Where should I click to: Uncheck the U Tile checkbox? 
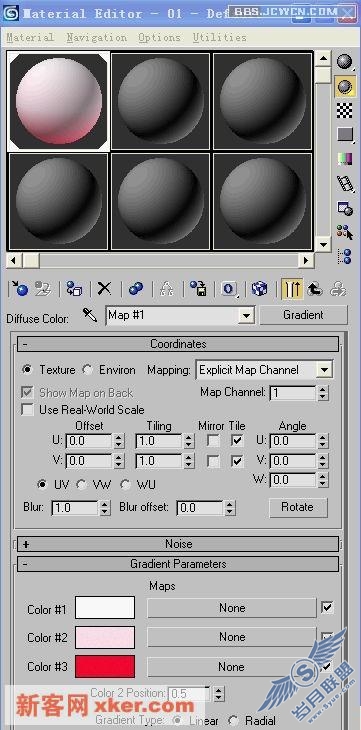(x=238, y=440)
